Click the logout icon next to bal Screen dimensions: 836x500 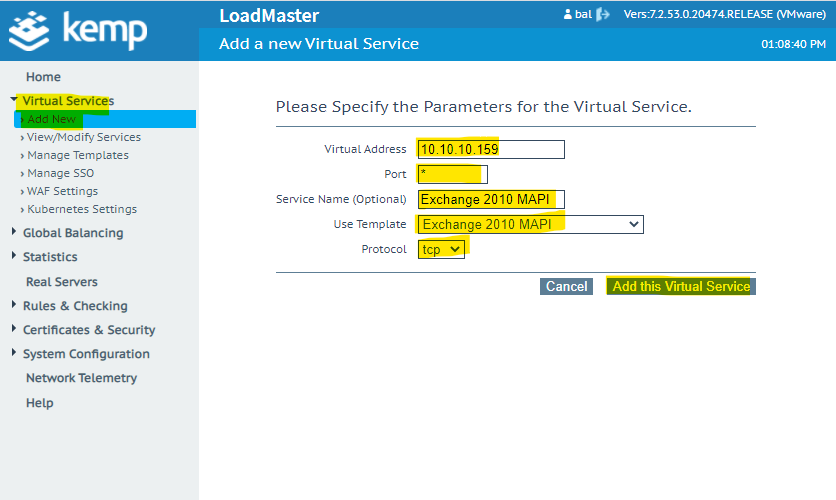603,15
